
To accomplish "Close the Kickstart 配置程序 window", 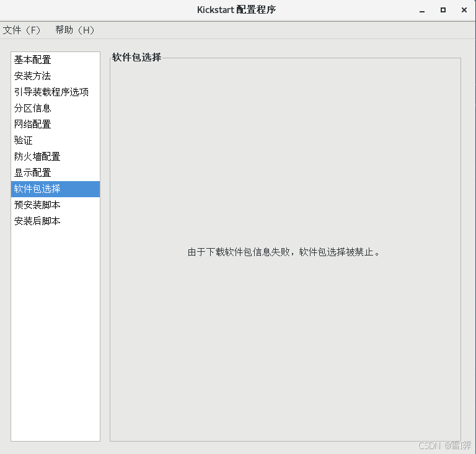I will (x=464, y=10).
